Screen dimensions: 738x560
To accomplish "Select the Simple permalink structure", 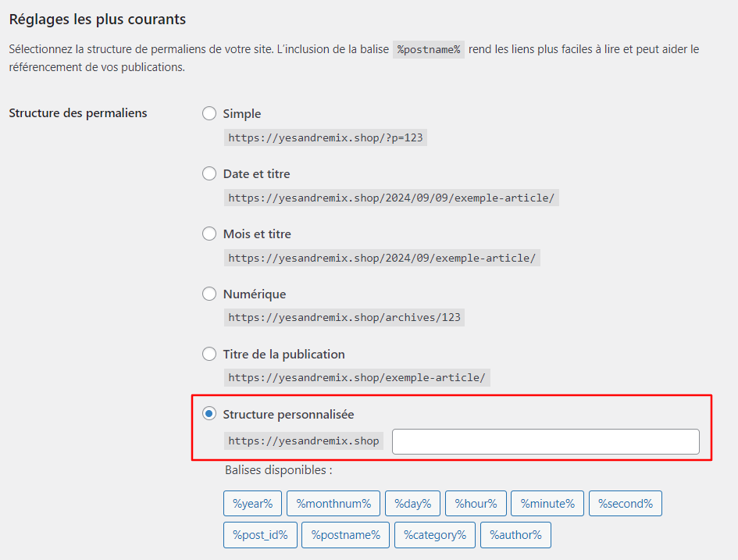I will pyautogui.click(x=209, y=113).
